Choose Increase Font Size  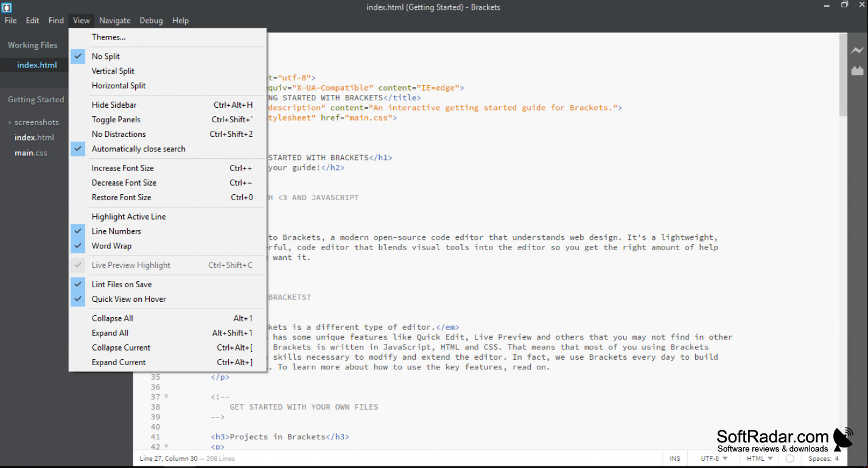[x=167, y=168]
